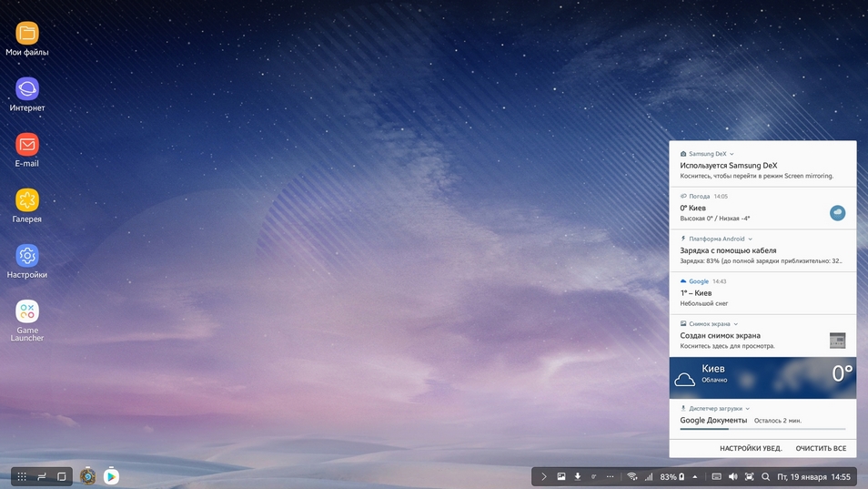This screenshot has width=868, height=489.
Task: Click the home button in taskbar
Action: [62, 476]
